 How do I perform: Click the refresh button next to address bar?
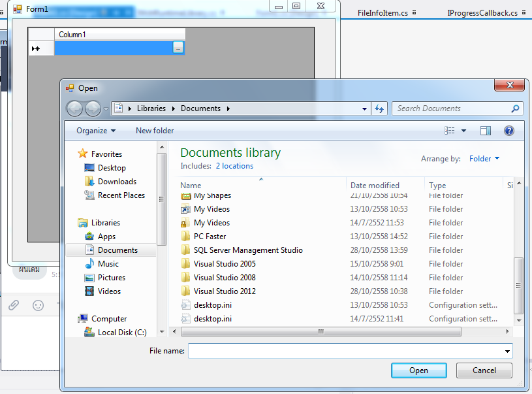pos(379,109)
